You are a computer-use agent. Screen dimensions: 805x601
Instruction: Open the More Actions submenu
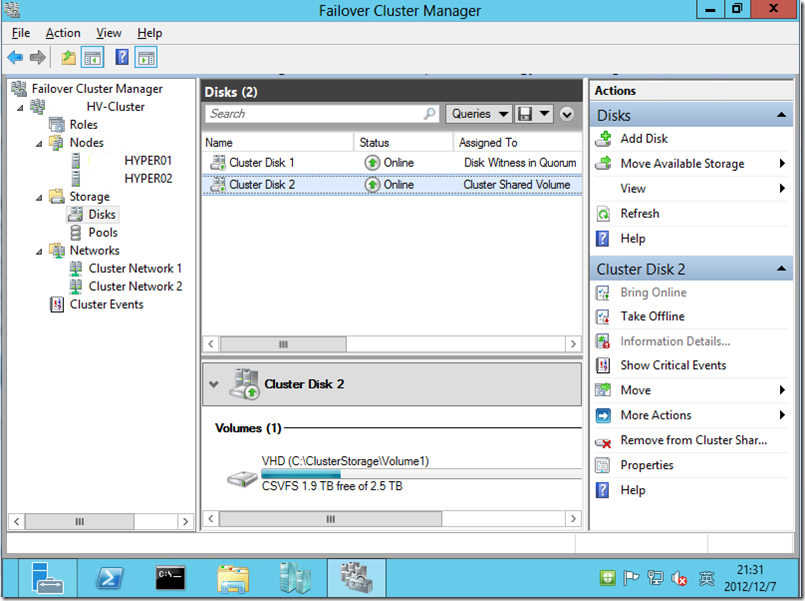click(691, 415)
